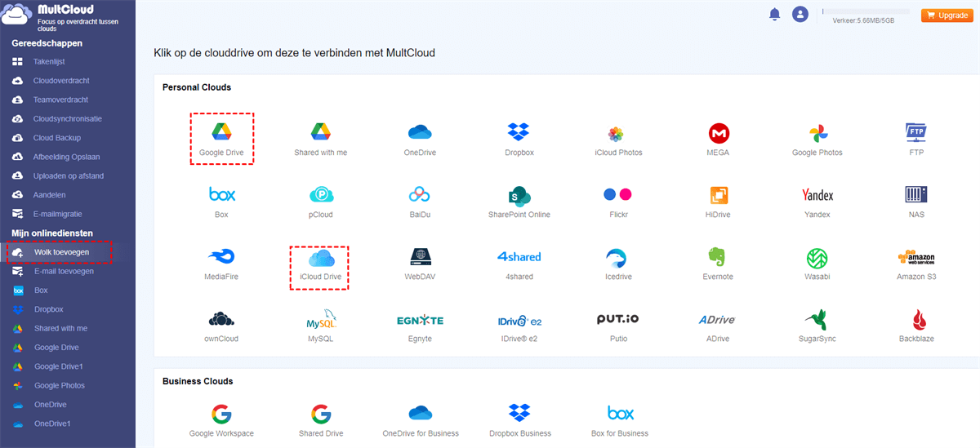The image size is (980, 448).
Task: Go to Cloudoverdracht tool
Action: pos(60,81)
